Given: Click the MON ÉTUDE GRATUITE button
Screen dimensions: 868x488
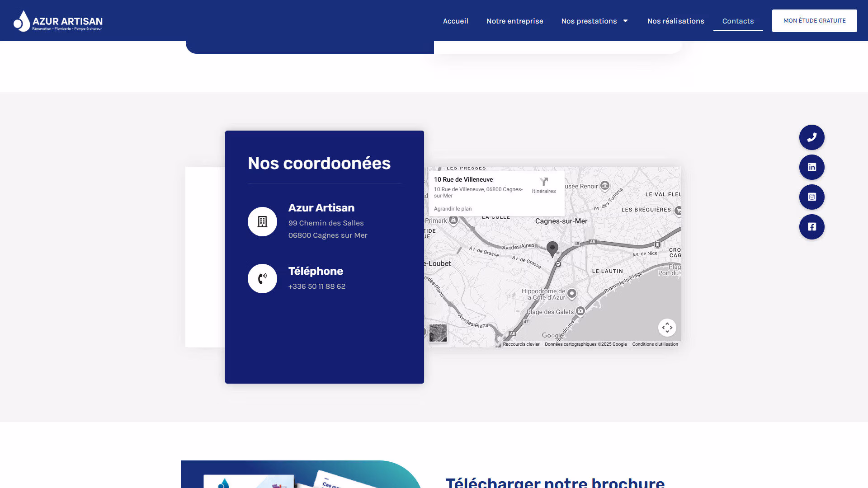Looking at the screenshot, I should point(814,21).
